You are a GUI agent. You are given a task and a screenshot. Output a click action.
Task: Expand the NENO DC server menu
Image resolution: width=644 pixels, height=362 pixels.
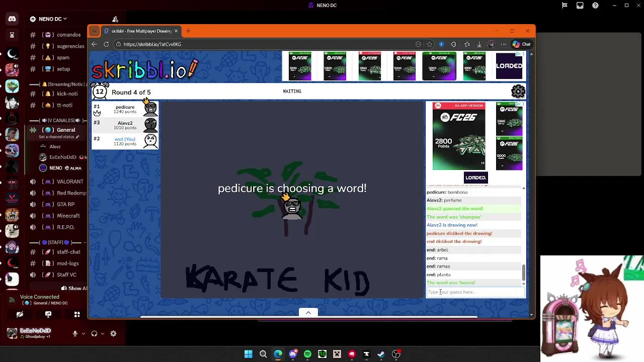49,19
